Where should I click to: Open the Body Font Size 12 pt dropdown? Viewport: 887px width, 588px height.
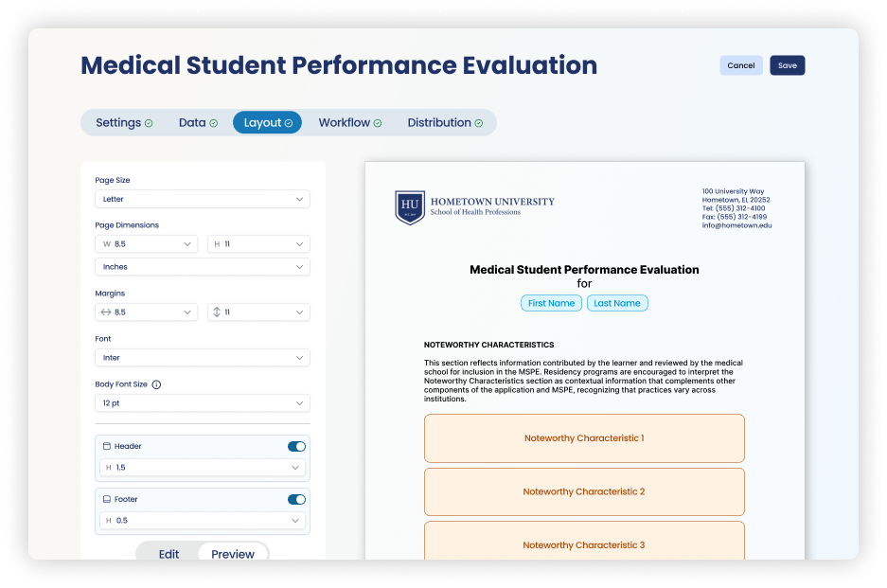click(203, 403)
